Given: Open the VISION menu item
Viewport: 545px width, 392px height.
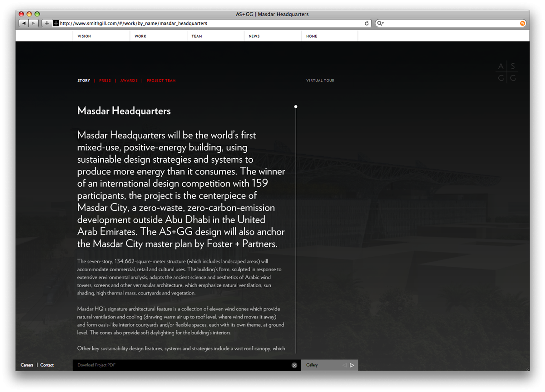Looking at the screenshot, I should pyautogui.click(x=84, y=36).
